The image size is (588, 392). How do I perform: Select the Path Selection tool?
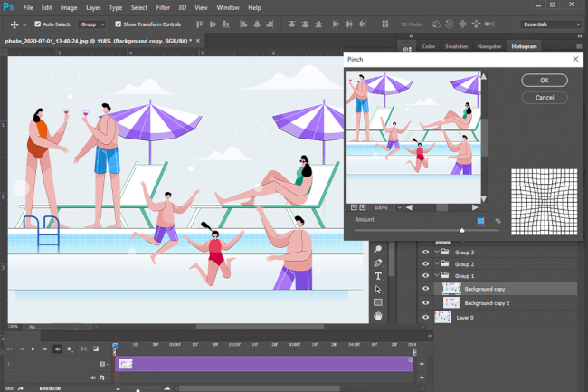(x=378, y=289)
